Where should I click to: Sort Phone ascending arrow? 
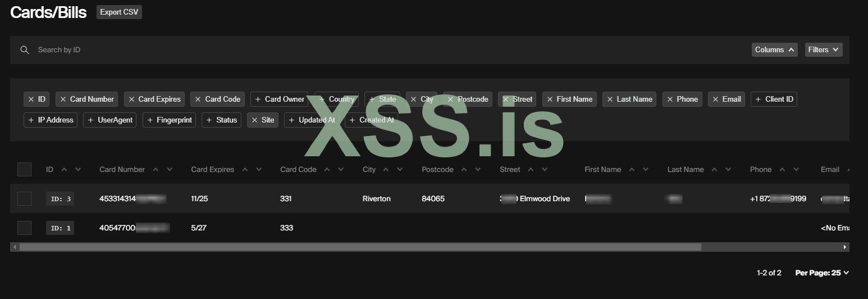pos(783,169)
